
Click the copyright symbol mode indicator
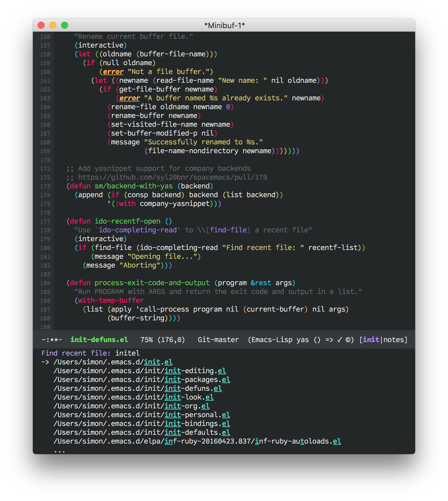[x=348, y=340]
